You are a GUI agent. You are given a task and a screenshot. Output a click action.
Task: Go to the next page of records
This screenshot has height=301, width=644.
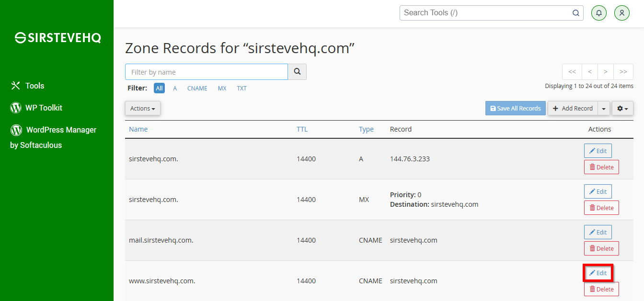(606, 72)
